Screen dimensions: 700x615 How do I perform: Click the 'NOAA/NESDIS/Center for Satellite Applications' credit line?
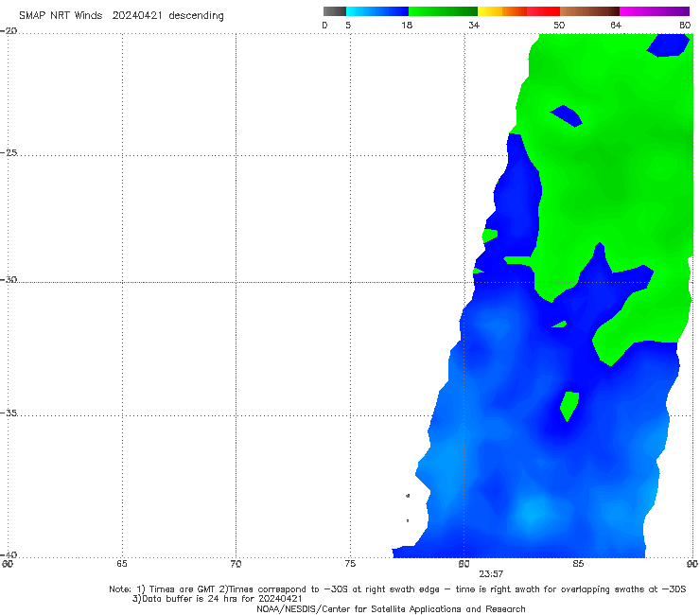point(391,609)
